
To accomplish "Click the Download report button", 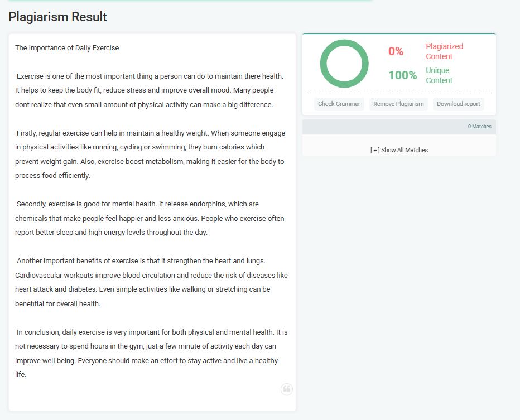I will click(458, 104).
